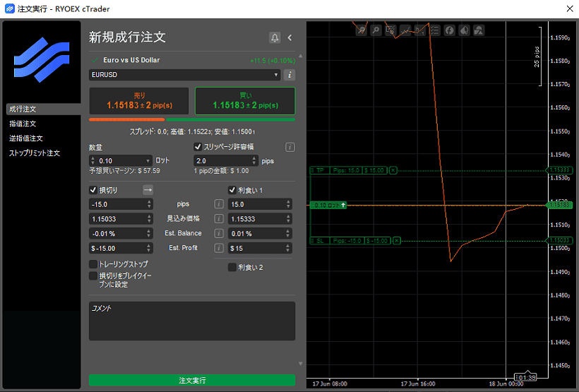579x392 pixels.
Task: Click the price alert bell icon
Action: [x=275, y=37]
